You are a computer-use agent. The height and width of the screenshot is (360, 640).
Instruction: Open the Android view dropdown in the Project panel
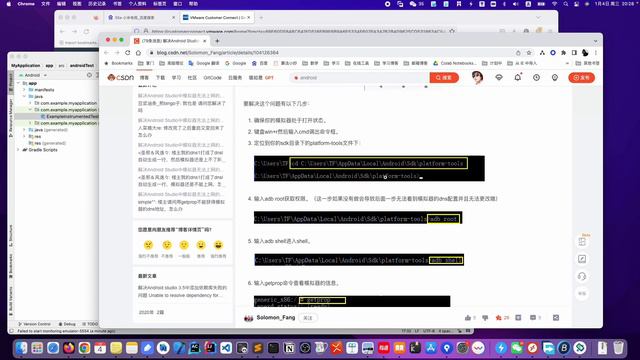33,75
